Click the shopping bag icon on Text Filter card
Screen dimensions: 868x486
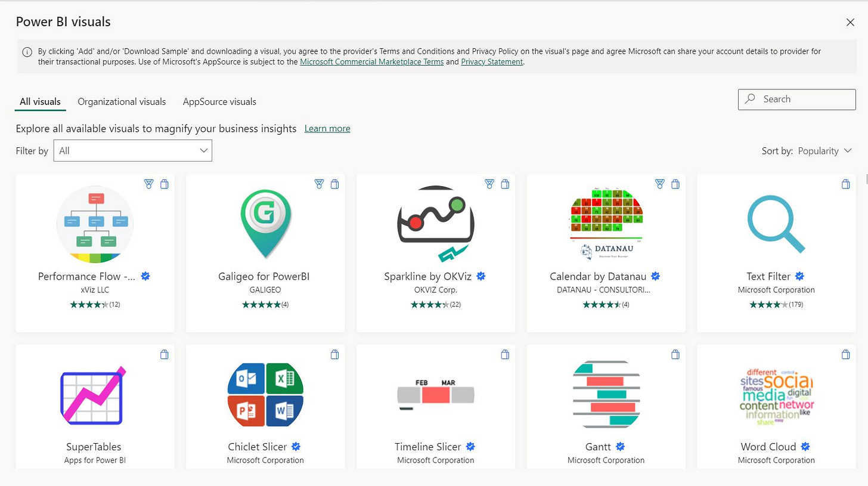tap(845, 184)
